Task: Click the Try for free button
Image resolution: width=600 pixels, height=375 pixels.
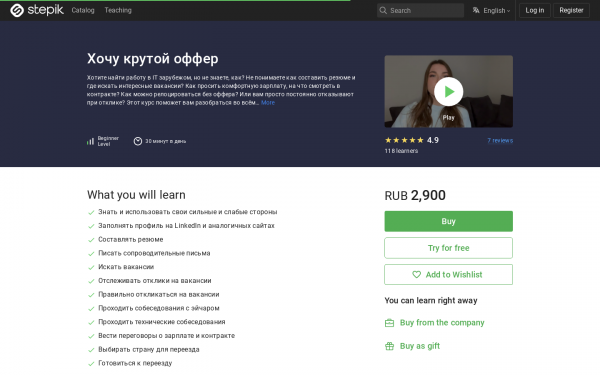Action: coord(448,248)
